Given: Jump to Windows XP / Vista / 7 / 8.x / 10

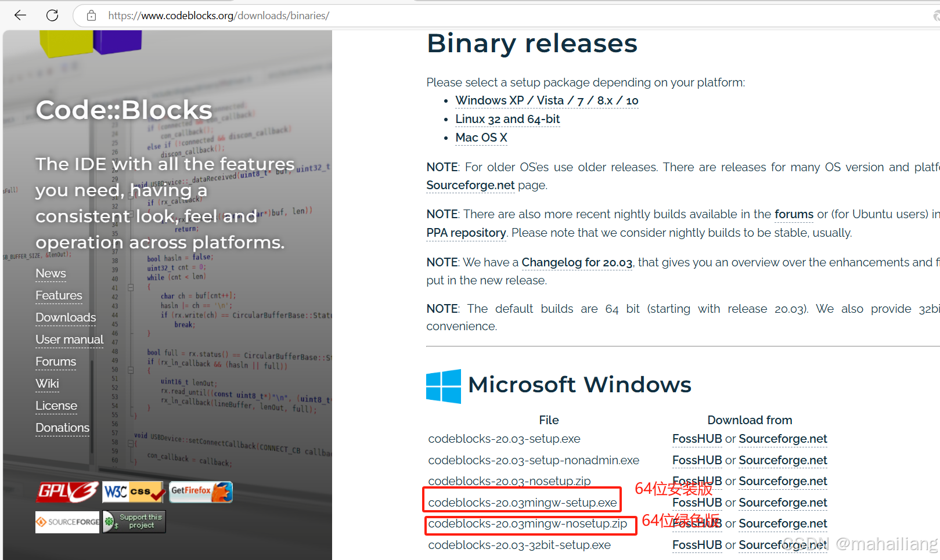Looking at the screenshot, I should (547, 100).
